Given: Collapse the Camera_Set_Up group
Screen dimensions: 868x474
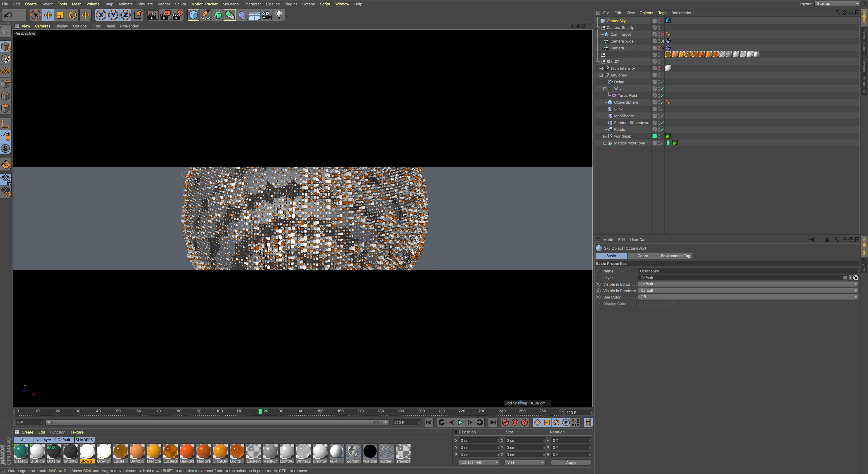Looking at the screenshot, I should click(597, 28).
